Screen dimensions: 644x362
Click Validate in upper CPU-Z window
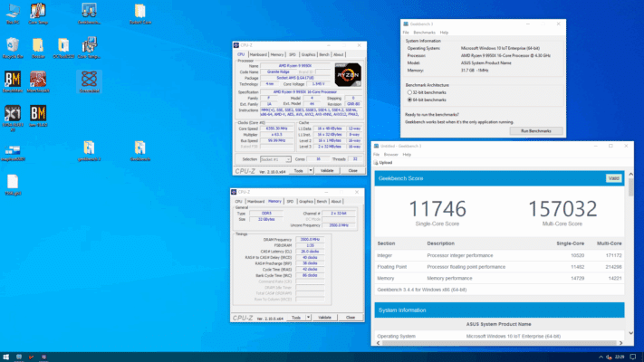(x=327, y=171)
